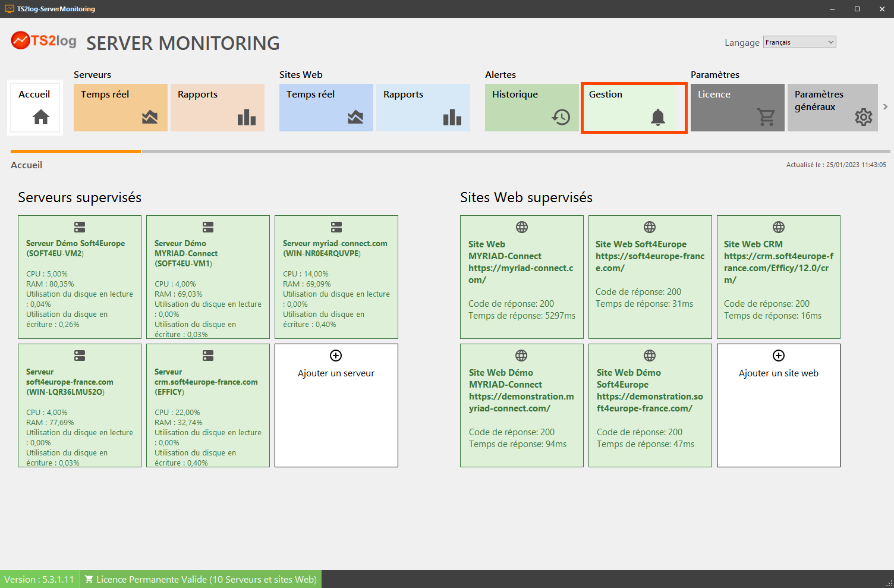The height and width of the screenshot is (588, 894).
Task: Click the history clock icon on Historique tile
Action: (561, 117)
